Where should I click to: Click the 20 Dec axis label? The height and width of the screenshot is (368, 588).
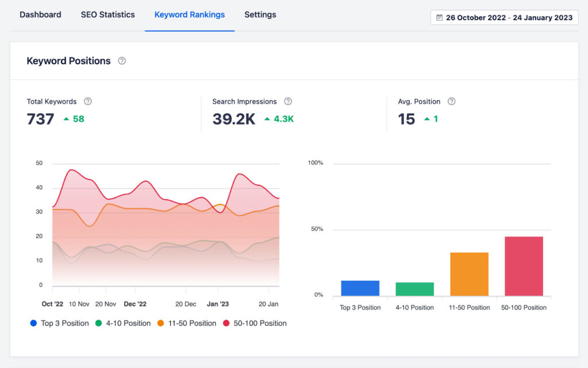click(185, 304)
